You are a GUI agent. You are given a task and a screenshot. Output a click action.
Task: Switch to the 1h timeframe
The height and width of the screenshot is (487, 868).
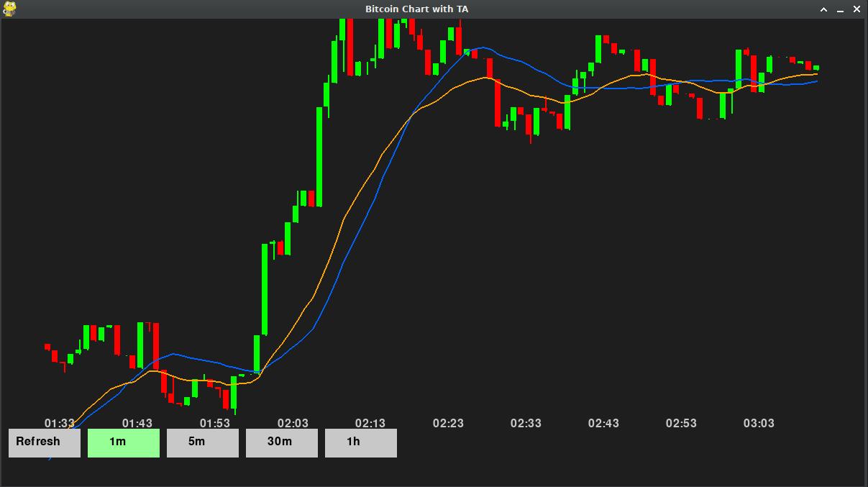[x=361, y=443]
